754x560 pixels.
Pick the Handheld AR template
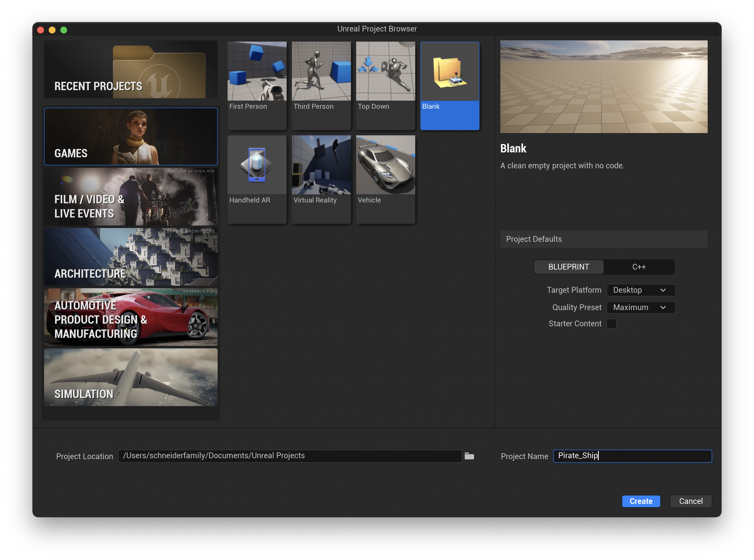[257, 179]
